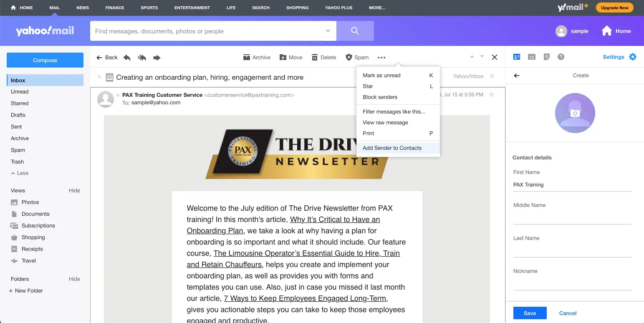Expand the search box dropdown arrow
644x323 pixels.
click(x=328, y=31)
